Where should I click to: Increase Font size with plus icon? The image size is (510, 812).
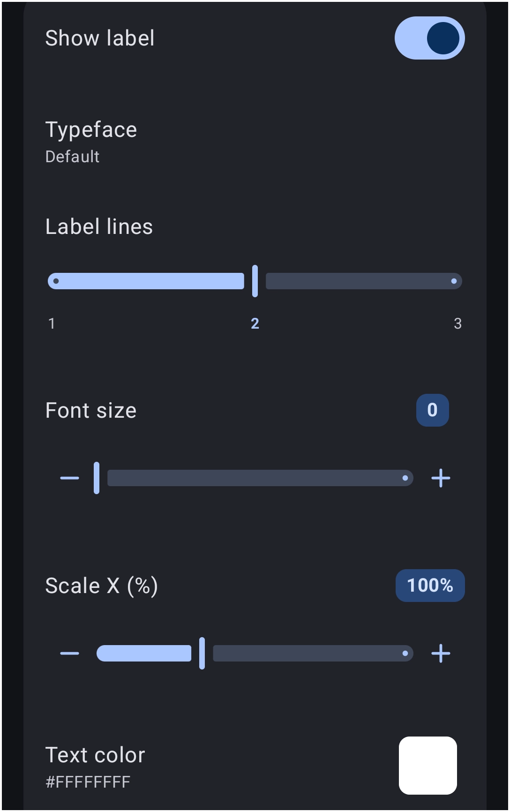coord(441,478)
